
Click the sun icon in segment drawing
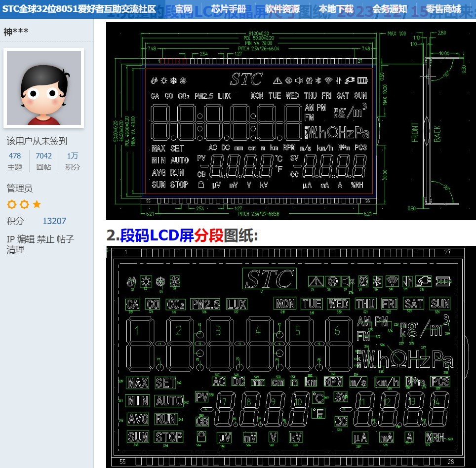(x=146, y=282)
